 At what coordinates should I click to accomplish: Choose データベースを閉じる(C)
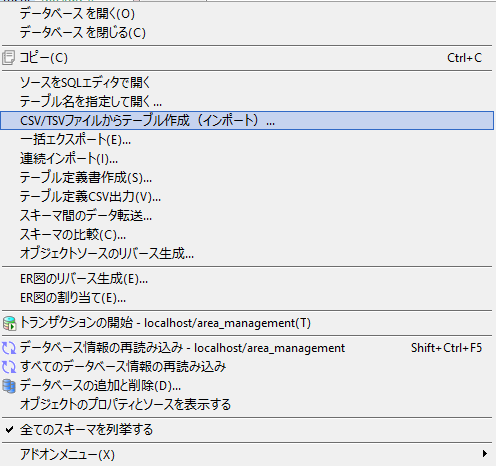point(248,33)
